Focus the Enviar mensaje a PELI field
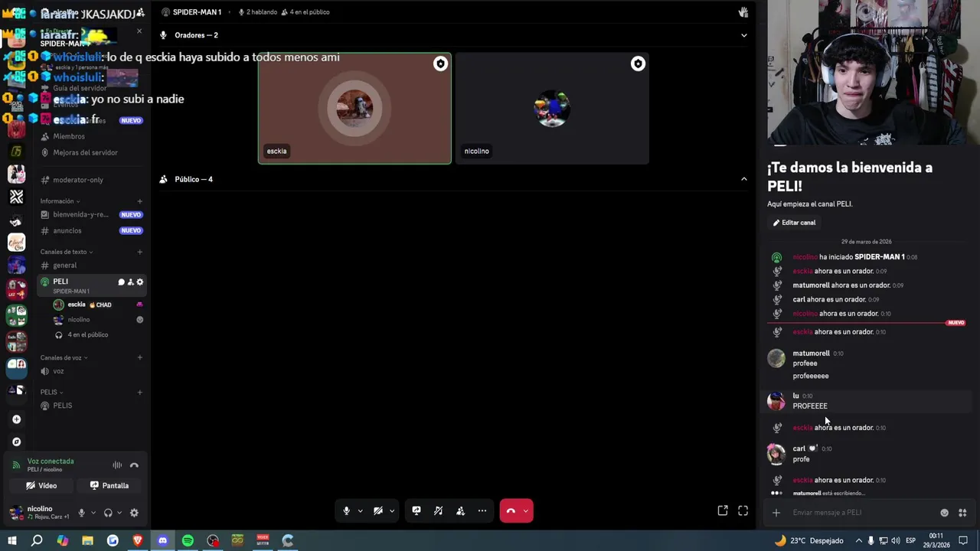 pos(861,513)
